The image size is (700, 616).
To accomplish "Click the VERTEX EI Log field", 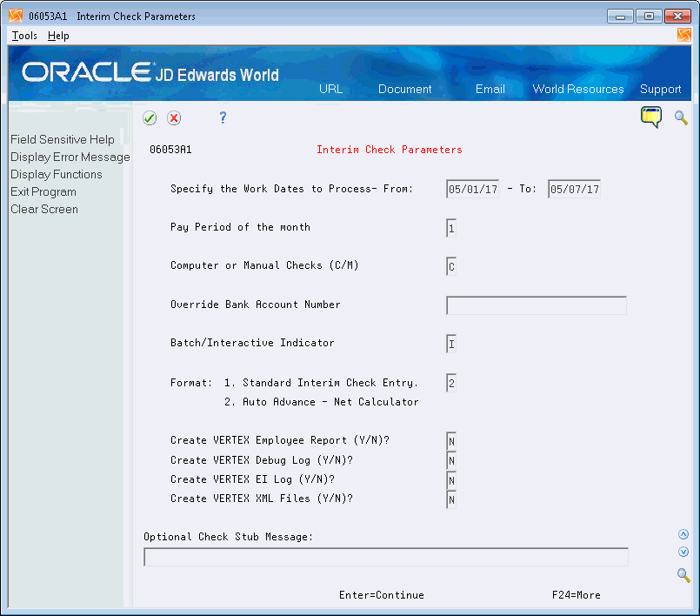I will (451, 480).
